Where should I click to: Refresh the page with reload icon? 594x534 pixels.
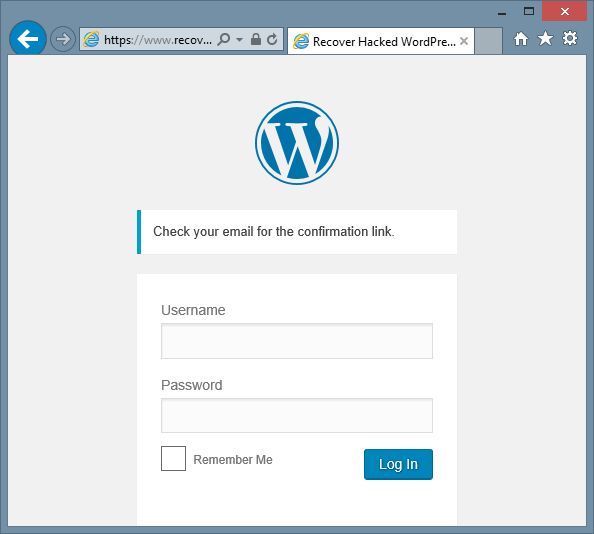click(x=272, y=39)
